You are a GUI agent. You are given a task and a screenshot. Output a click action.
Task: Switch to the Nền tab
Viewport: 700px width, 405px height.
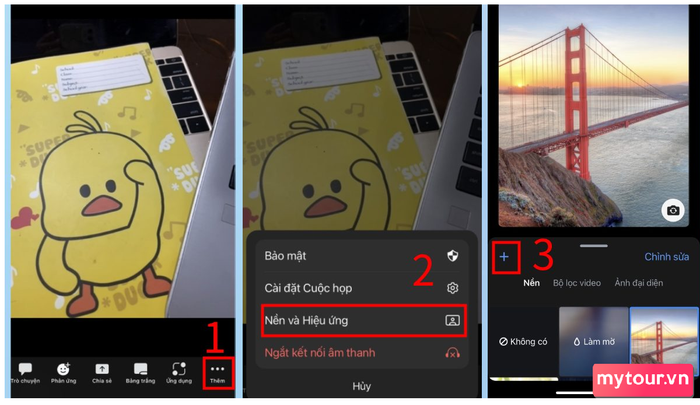[x=532, y=283]
